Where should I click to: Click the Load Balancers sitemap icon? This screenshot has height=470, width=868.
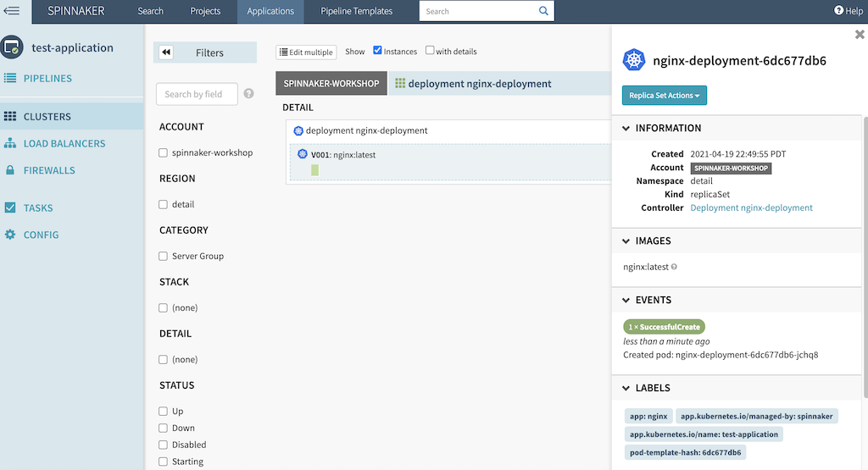(x=10, y=143)
